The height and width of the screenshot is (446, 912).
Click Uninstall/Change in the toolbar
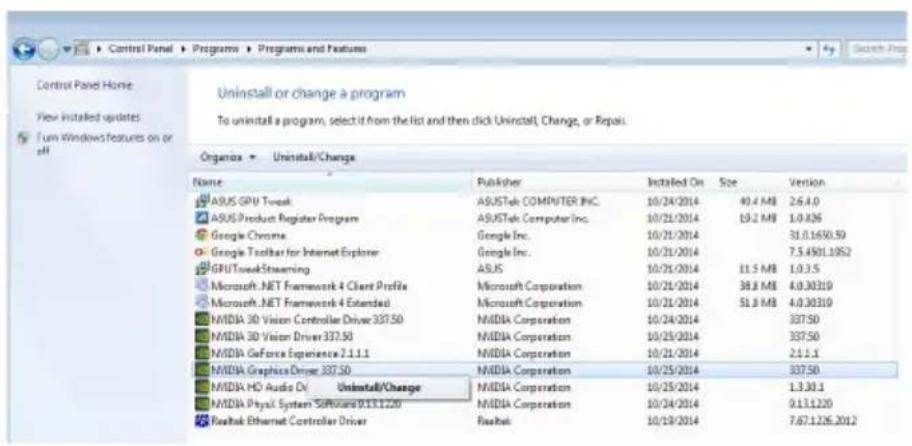click(x=314, y=157)
